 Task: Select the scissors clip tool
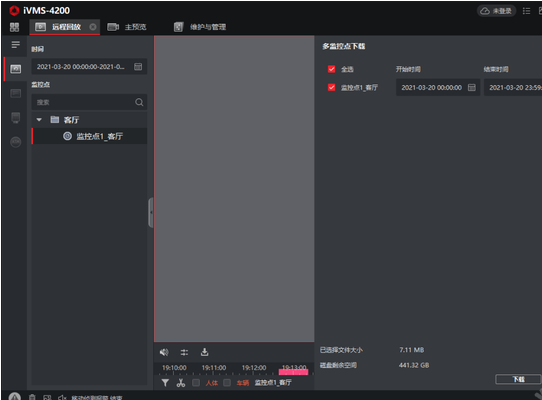(x=180, y=382)
